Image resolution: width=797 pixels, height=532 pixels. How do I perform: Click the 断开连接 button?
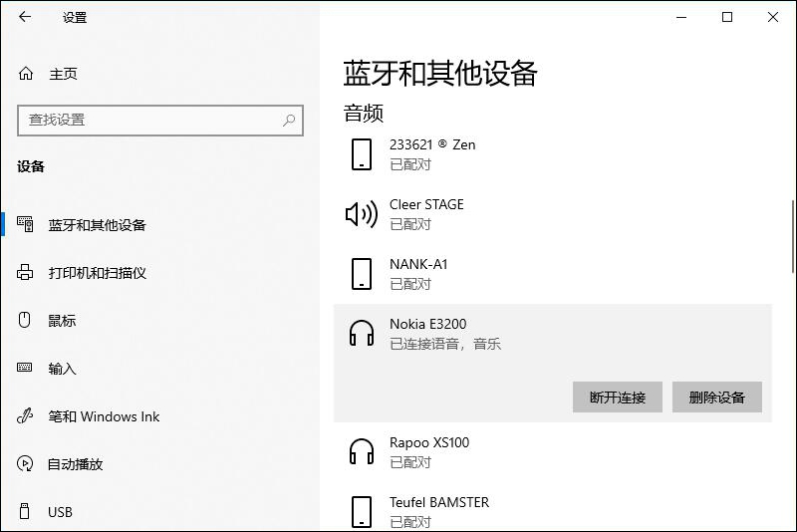[x=617, y=397]
